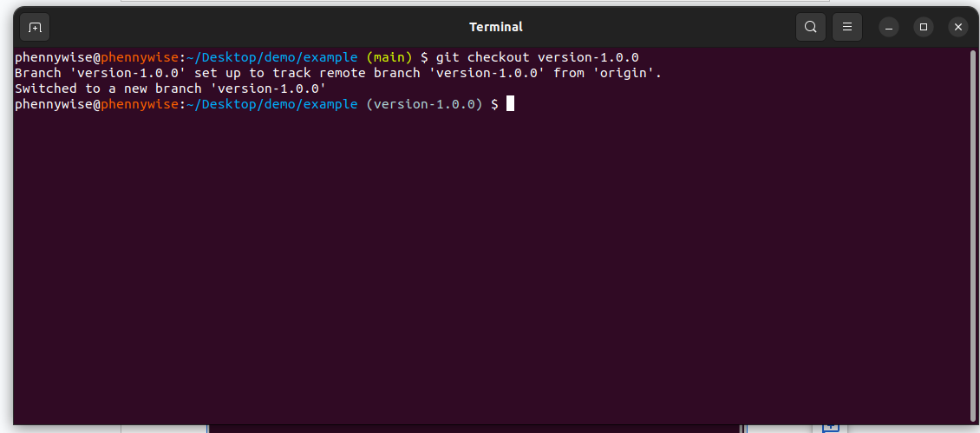Click the gray (version-1.0.0) branch label
Screen dimensions: 980x433
click(424, 104)
